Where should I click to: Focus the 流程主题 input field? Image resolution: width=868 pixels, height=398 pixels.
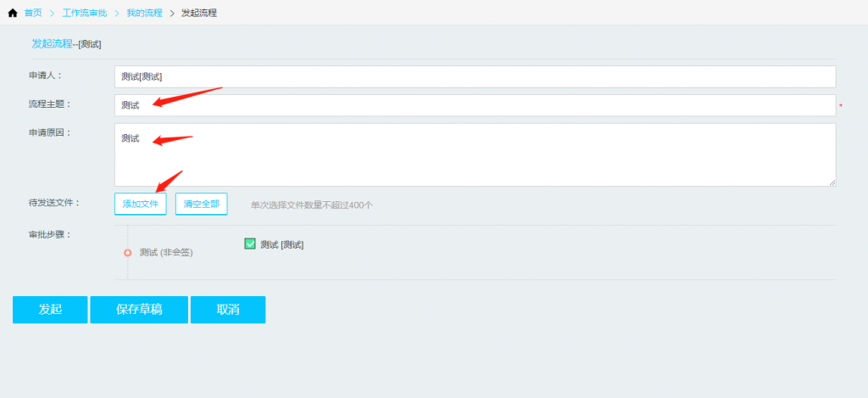tap(475, 105)
